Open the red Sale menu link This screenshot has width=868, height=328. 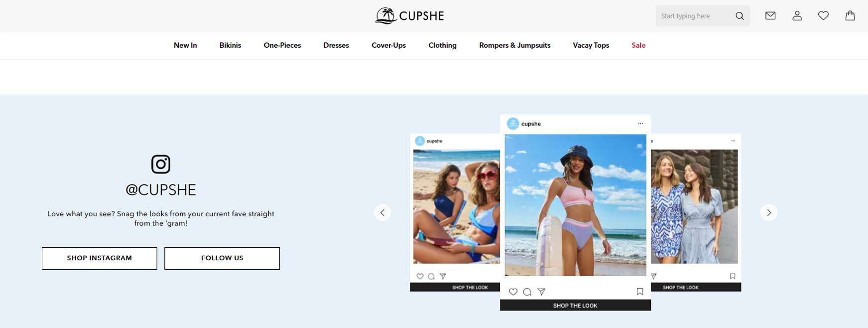tap(638, 45)
